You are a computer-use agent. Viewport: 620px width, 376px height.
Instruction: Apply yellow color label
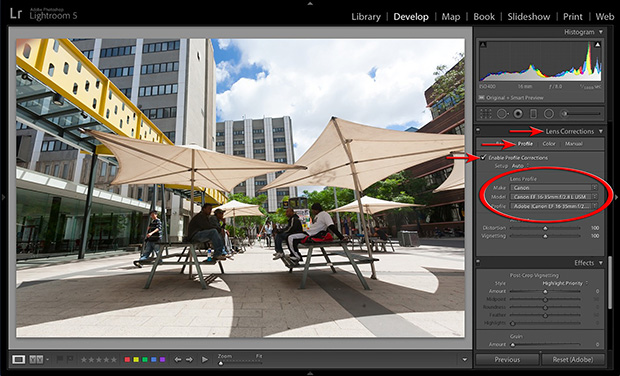136,359
